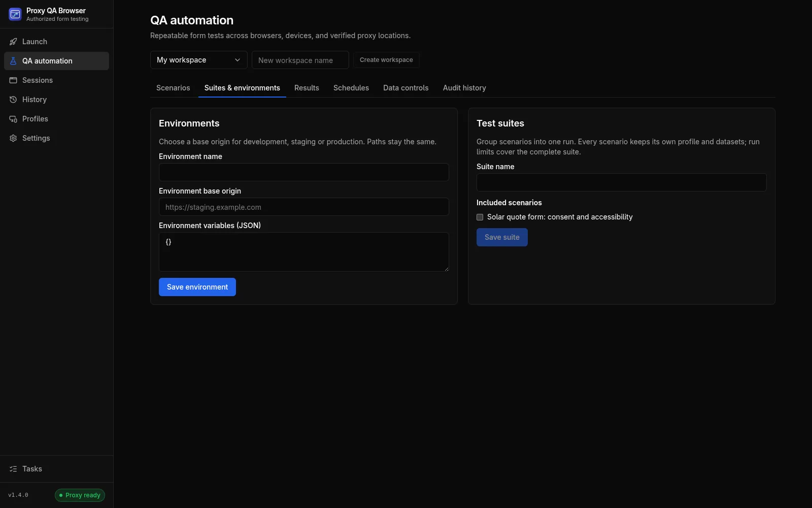812x508 pixels.
Task: Open Launch via its rocket icon
Action: pyautogui.click(x=13, y=42)
